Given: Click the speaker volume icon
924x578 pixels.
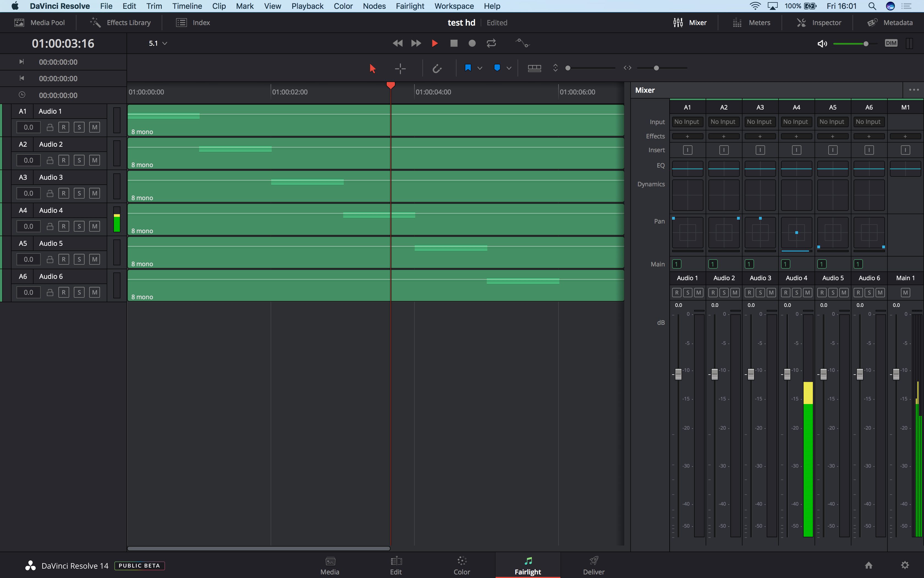Looking at the screenshot, I should (822, 43).
